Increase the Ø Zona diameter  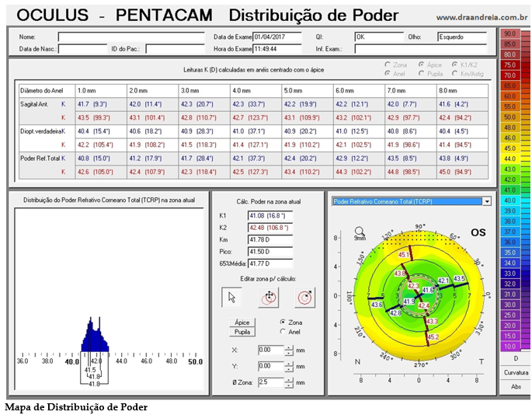288,380
